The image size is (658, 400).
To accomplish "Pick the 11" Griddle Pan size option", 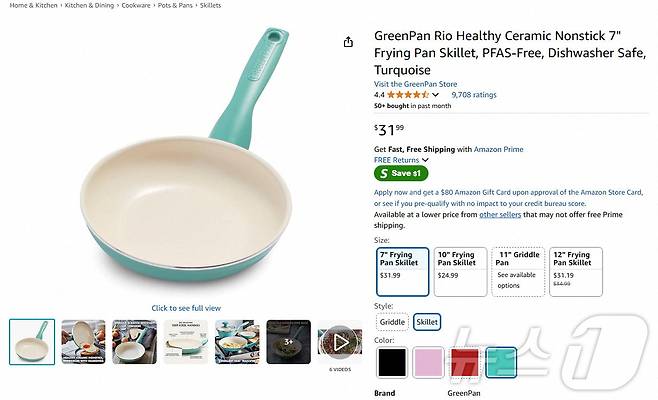I will tap(518, 272).
